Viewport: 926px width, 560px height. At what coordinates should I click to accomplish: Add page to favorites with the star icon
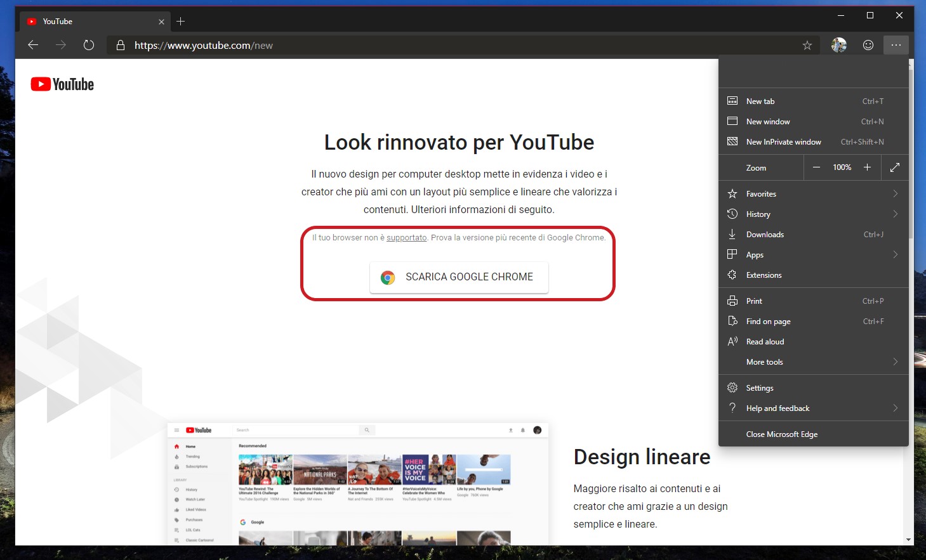tap(807, 45)
